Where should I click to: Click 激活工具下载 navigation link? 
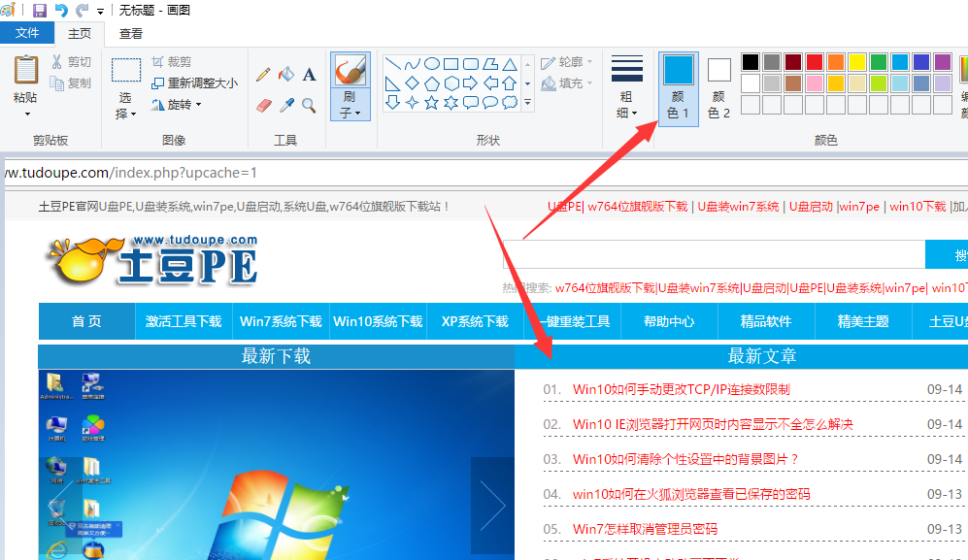184,321
